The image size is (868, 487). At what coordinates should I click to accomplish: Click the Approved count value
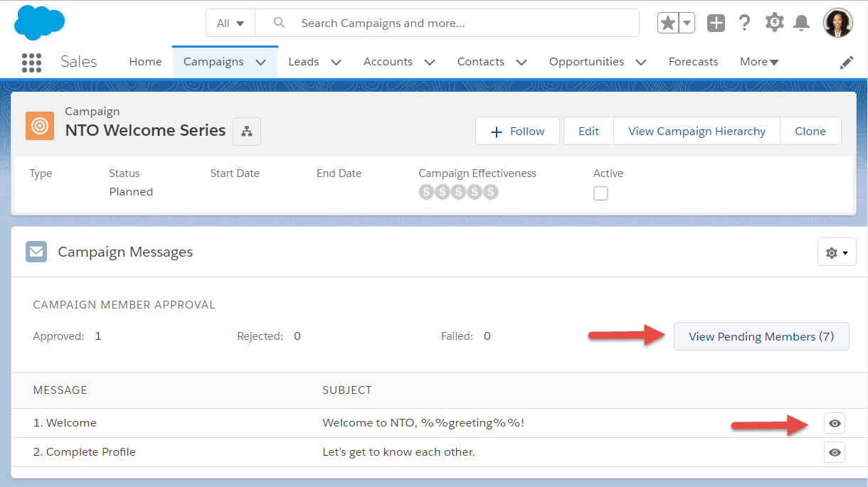tap(98, 336)
